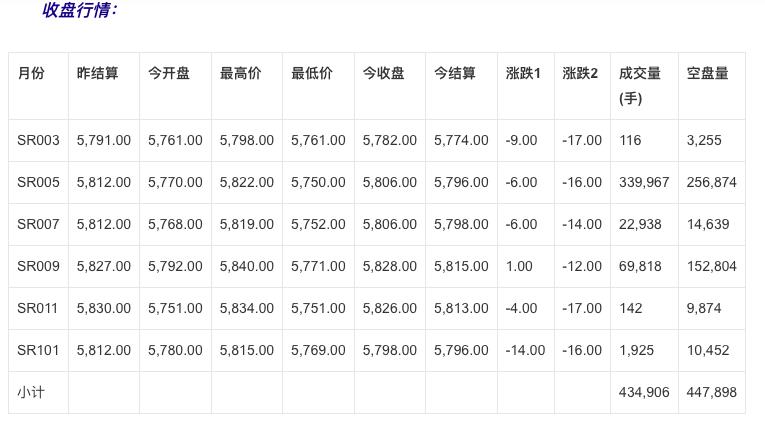
Task: Click the 空盘量 column header
Action: tap(707, 74)
